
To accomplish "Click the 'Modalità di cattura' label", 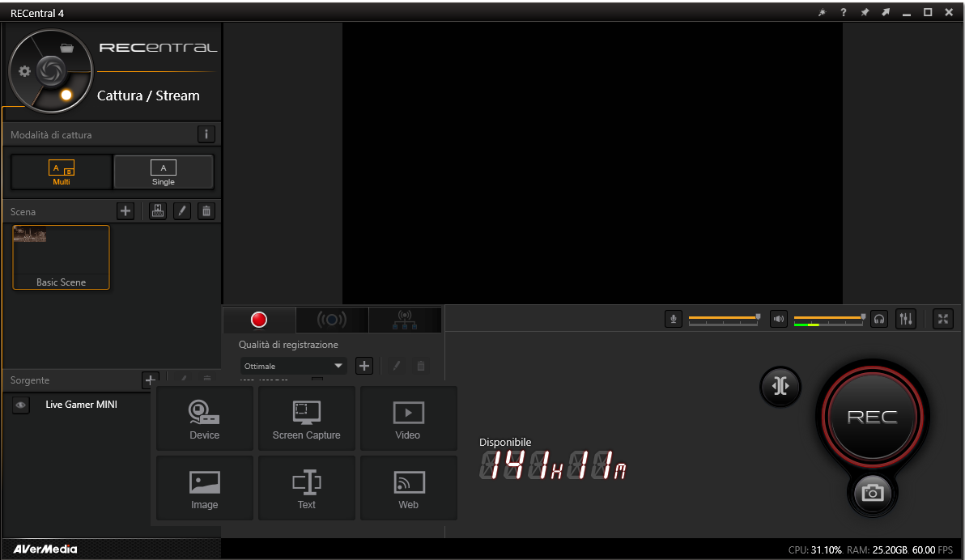I will [x=51, y=135].
